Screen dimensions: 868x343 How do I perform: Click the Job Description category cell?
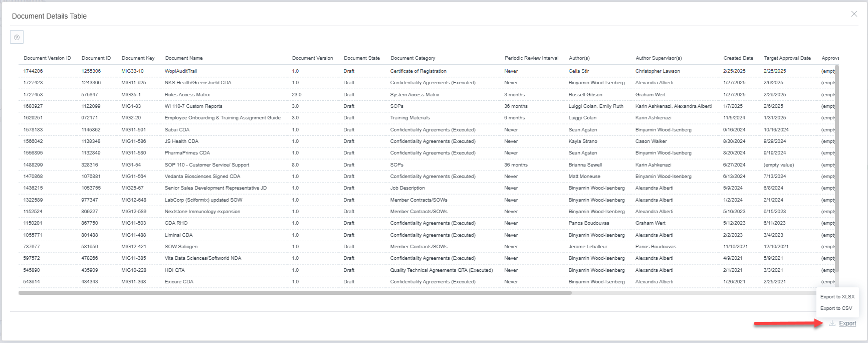407,188
